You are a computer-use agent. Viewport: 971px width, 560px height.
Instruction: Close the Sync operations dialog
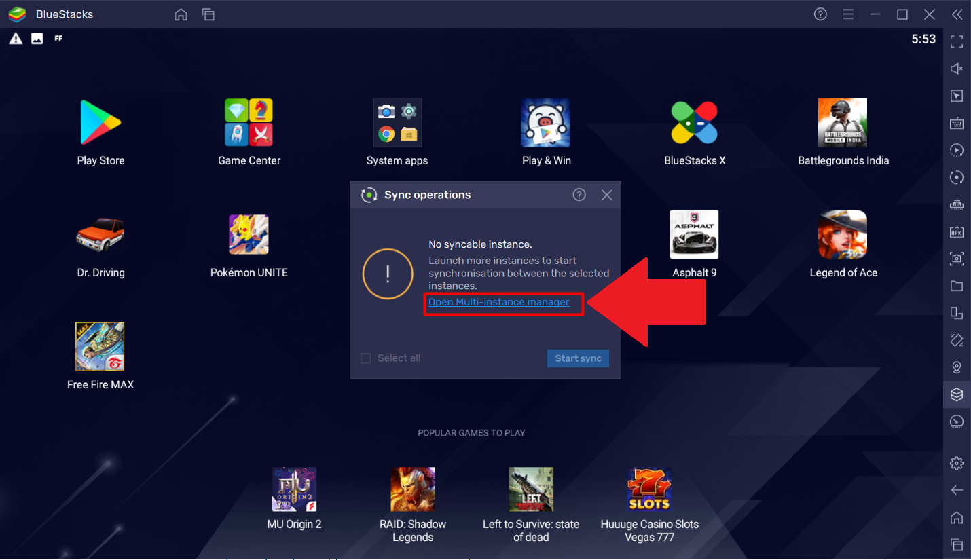[x=607, y=195]
